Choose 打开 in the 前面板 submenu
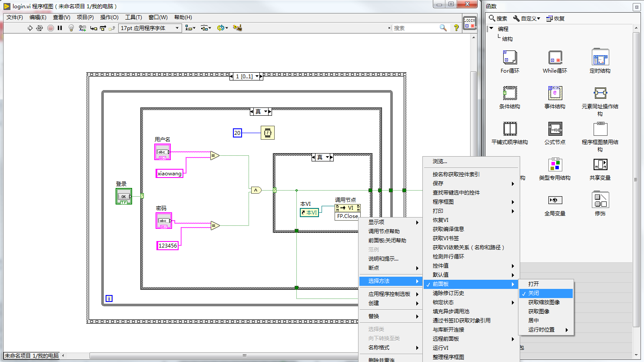The width and height of the screenshot is (644, 362). [546, 284]
